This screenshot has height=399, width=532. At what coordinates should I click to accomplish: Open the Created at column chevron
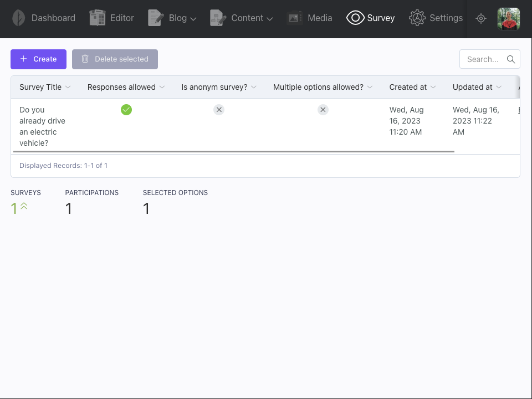tap(433, 87)
